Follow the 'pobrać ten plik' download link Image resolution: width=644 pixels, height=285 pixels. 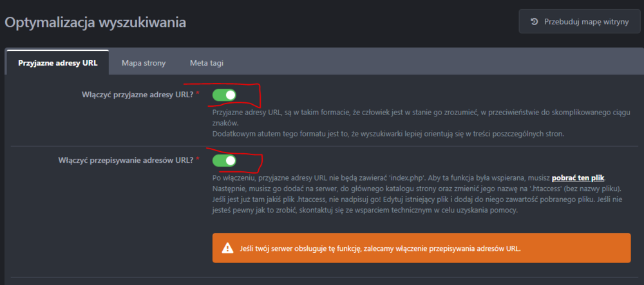578,178
